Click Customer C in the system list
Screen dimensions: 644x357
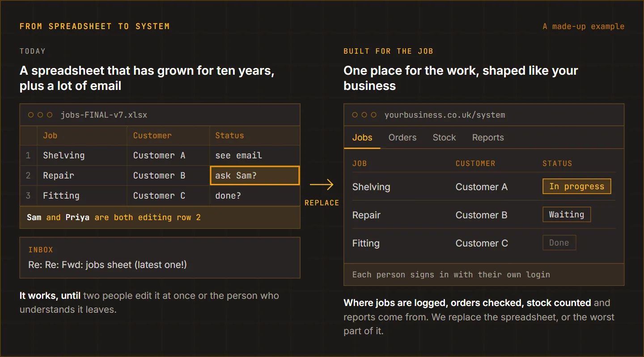click(482, 243)
